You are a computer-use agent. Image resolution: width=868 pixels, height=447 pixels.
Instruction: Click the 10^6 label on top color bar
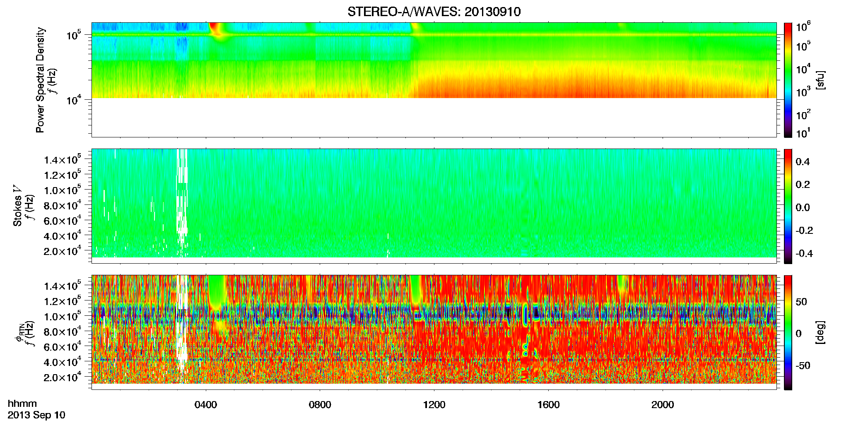tap(803, 27)
